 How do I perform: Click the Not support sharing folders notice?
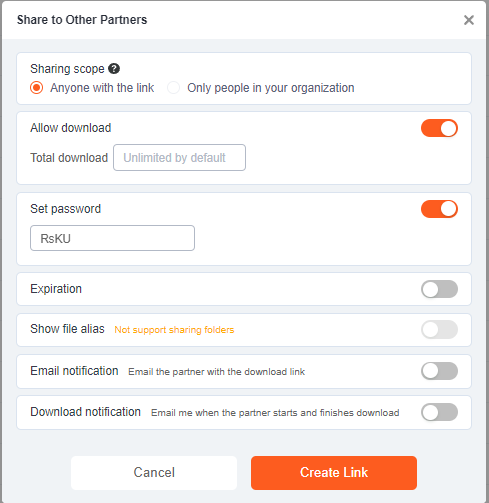(174, 330)
